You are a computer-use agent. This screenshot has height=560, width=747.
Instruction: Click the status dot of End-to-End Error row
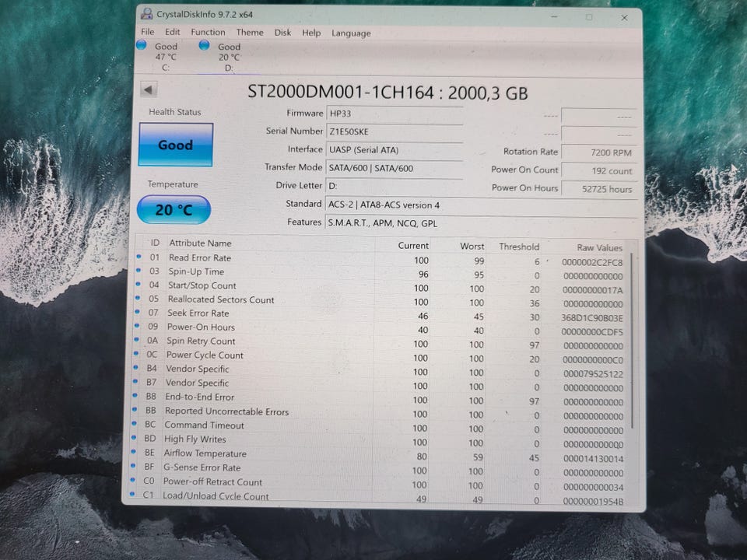point(135,395)
